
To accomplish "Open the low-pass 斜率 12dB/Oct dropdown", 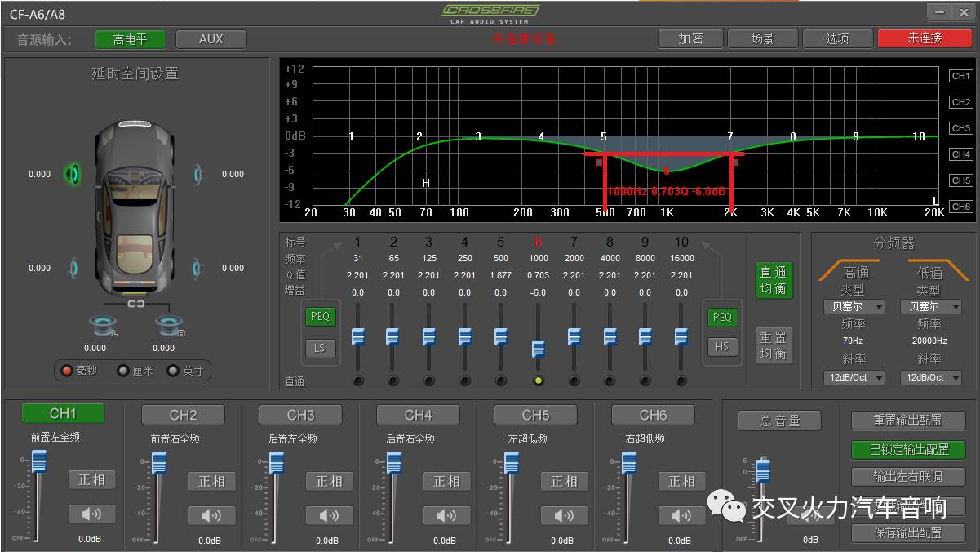I will coord(929,377).
